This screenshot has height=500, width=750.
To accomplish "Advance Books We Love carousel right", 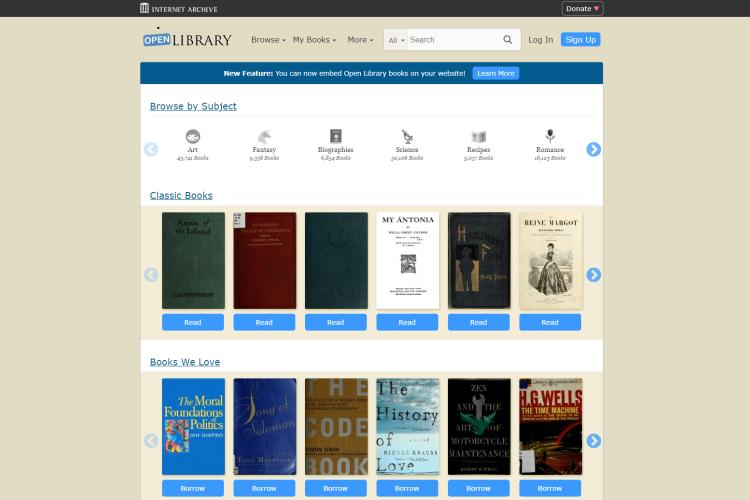I will (594, 441).
